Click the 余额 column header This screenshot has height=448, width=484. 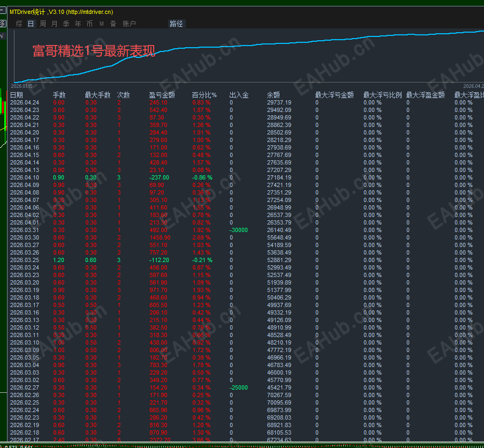point(274,95)
